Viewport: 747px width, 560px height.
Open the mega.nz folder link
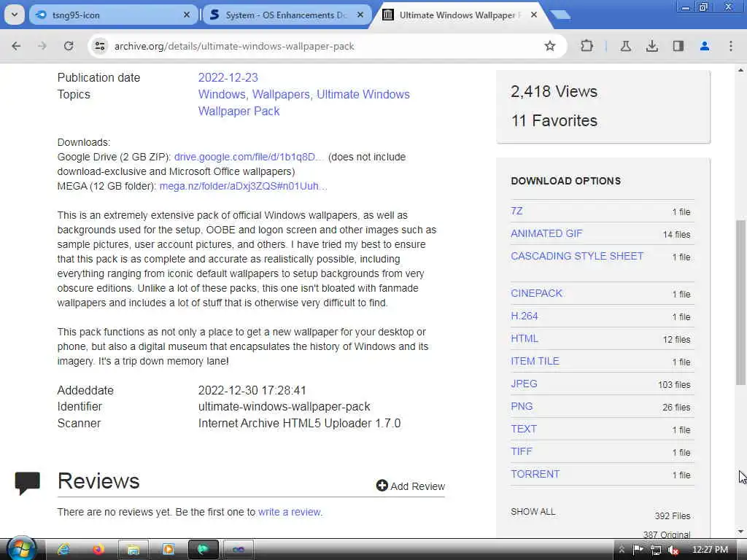243,186
